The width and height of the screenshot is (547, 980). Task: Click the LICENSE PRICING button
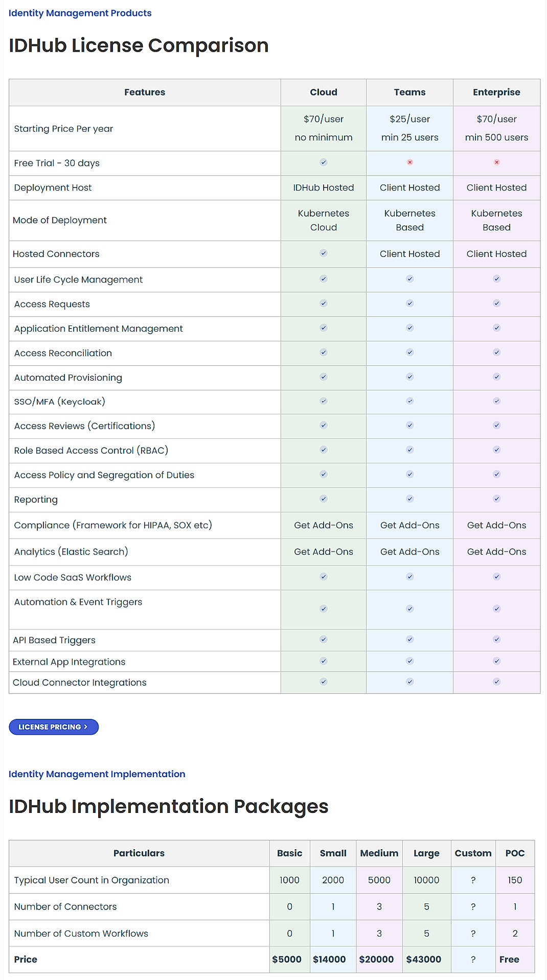[x=54, y=727]
